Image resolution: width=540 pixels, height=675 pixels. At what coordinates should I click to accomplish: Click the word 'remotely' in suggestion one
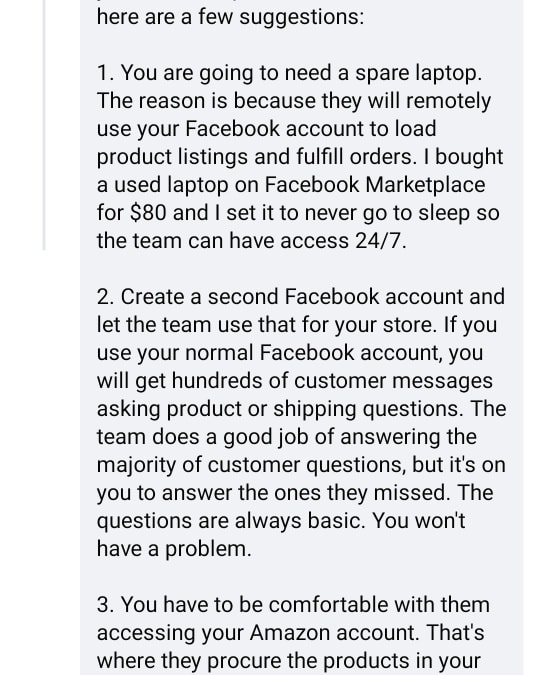click(448, 101)
